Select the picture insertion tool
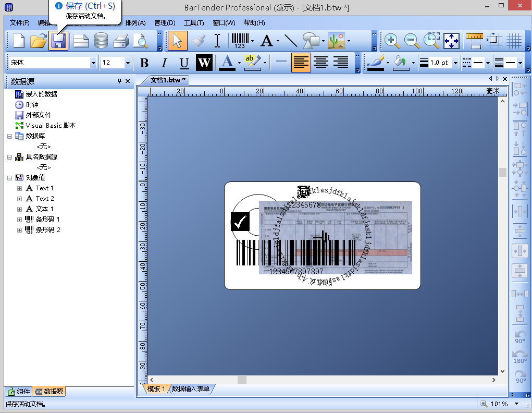This screenshot has width=532, height=413. tap(337, 41)
